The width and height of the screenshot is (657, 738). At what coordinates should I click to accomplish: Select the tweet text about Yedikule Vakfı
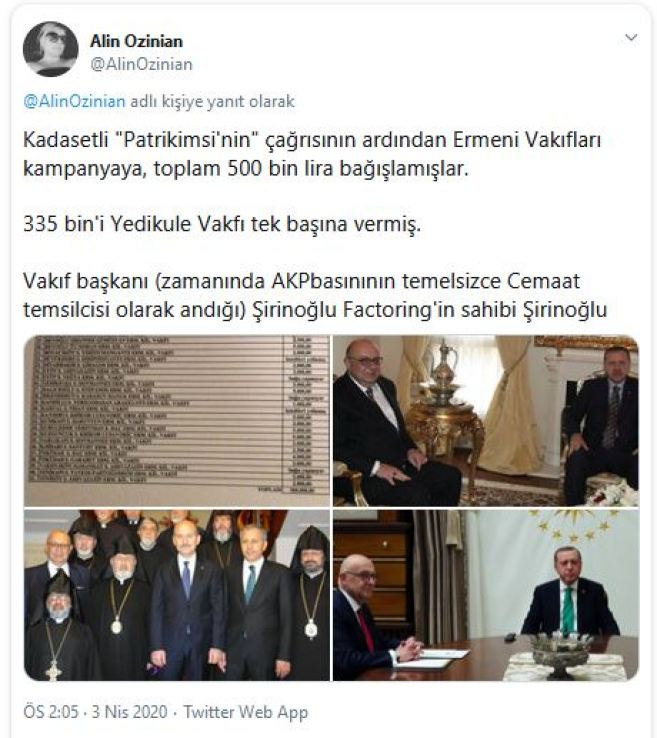(x=222, y=224)
